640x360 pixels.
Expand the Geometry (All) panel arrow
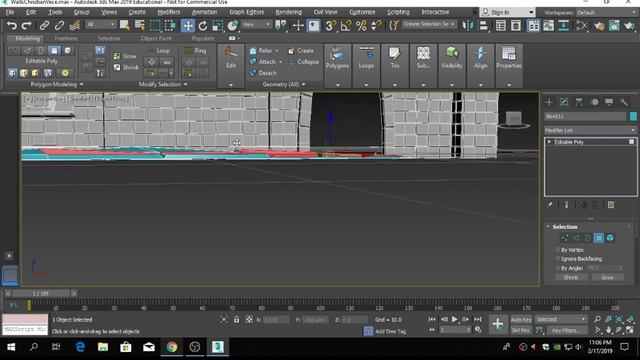(304, 84)
